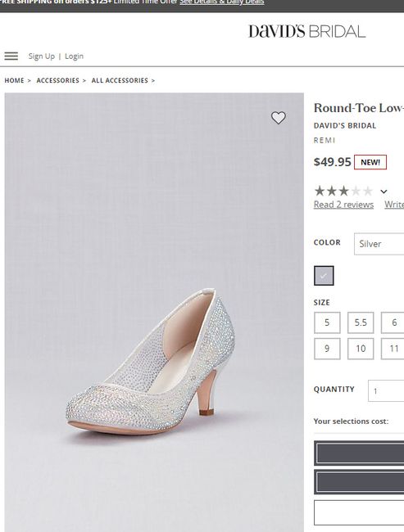Click the Round-Toe Low product title
Viewport: 404px width, 532px height.
359,108
